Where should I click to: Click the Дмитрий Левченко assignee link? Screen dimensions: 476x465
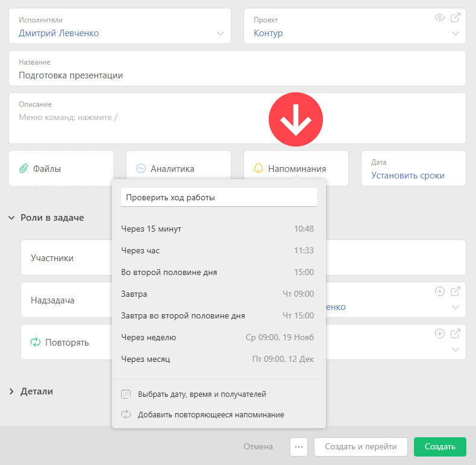click(59, 33)
